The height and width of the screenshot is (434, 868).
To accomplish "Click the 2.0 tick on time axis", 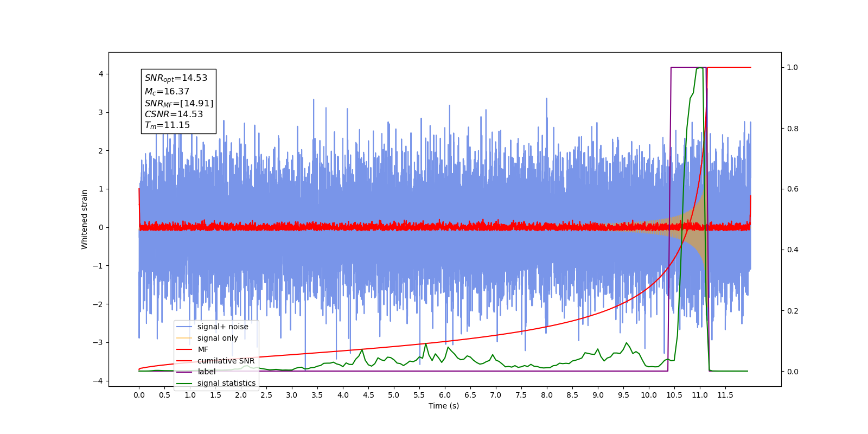I will [x=241, y=395].
